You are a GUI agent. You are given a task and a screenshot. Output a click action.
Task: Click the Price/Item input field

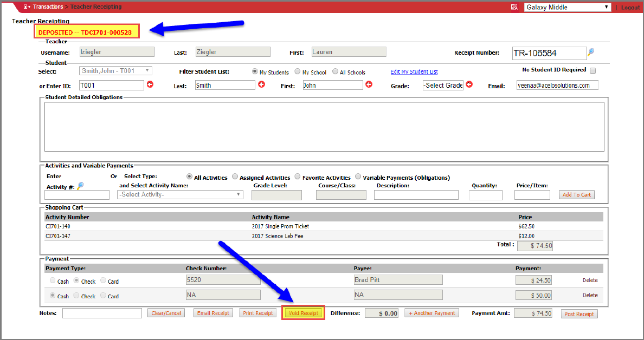click(532, 195)
